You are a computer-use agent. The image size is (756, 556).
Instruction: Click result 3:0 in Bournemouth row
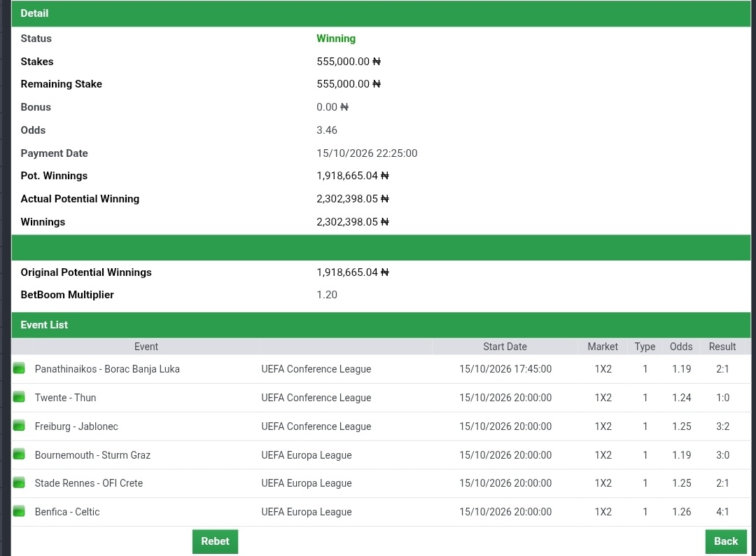[722, 454]
